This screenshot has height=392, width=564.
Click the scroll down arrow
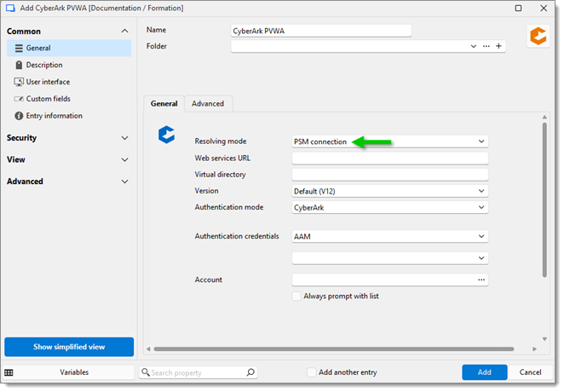[x=544, y=339]
